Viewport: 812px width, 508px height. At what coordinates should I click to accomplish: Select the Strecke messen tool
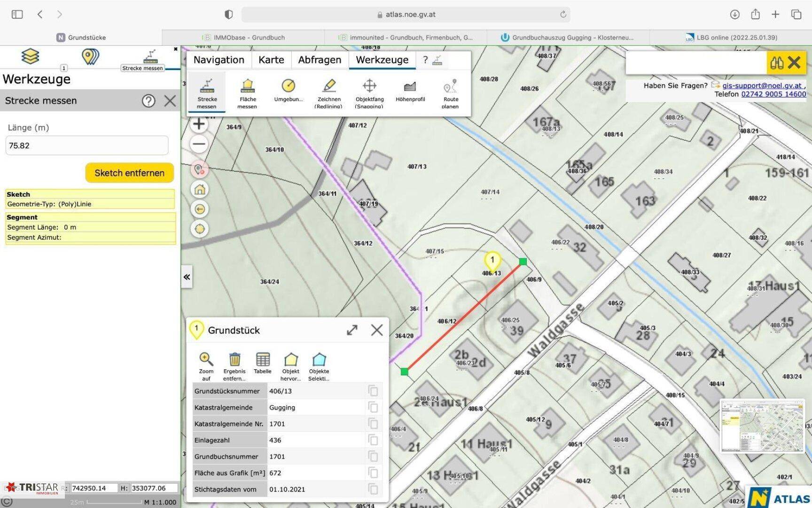point(207,93)
